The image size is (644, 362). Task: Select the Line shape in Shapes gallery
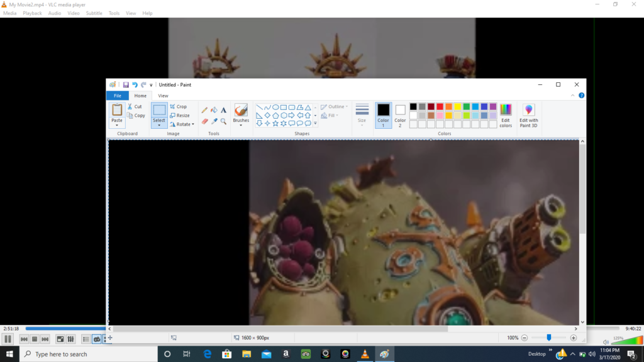(259, 107)
